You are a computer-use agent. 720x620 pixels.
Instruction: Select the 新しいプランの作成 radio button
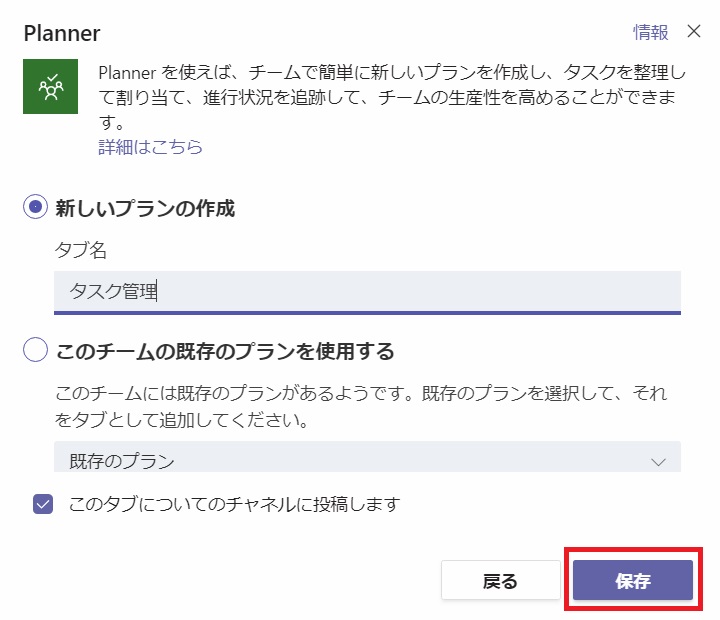tap(35, 207)
